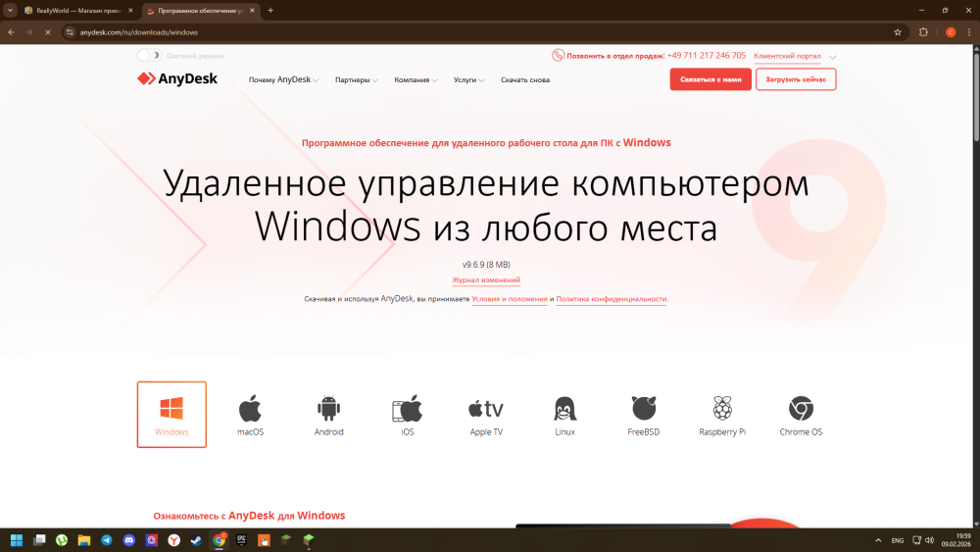Screen dimensions: 980x552
Task: Go back to the previous page
Action: pos(11,32)
